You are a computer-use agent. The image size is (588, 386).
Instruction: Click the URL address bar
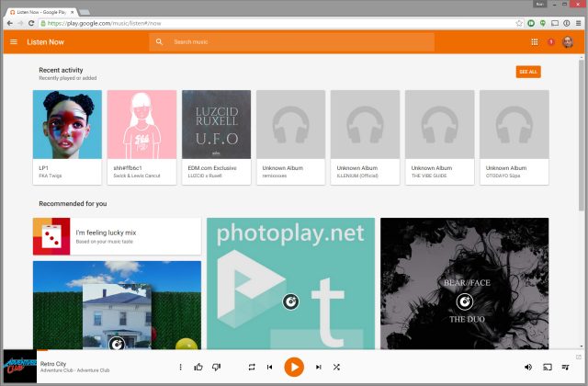pos(277,23)
